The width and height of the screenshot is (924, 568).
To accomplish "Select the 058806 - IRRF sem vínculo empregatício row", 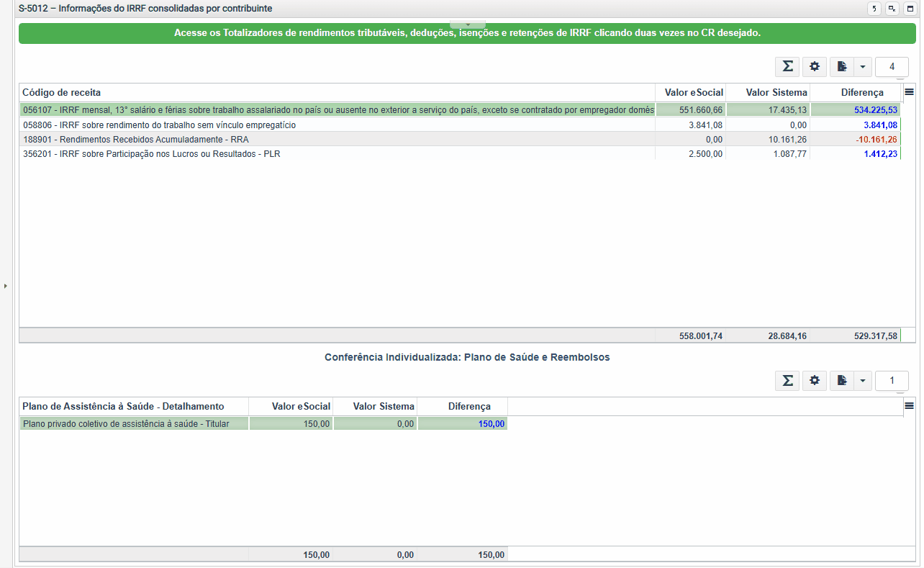I will click(460, 125).
